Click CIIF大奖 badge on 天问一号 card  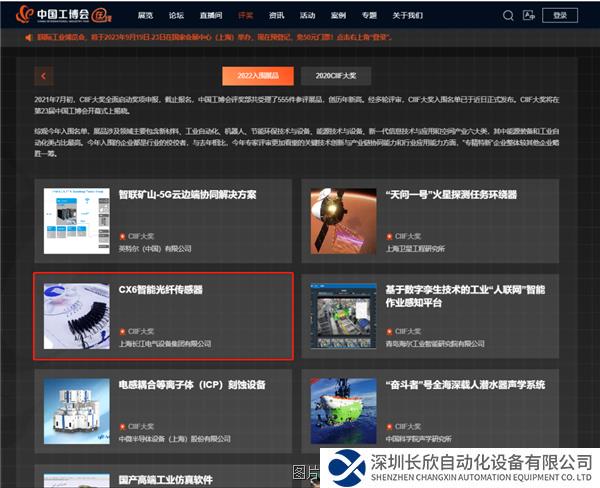(404, 235)
